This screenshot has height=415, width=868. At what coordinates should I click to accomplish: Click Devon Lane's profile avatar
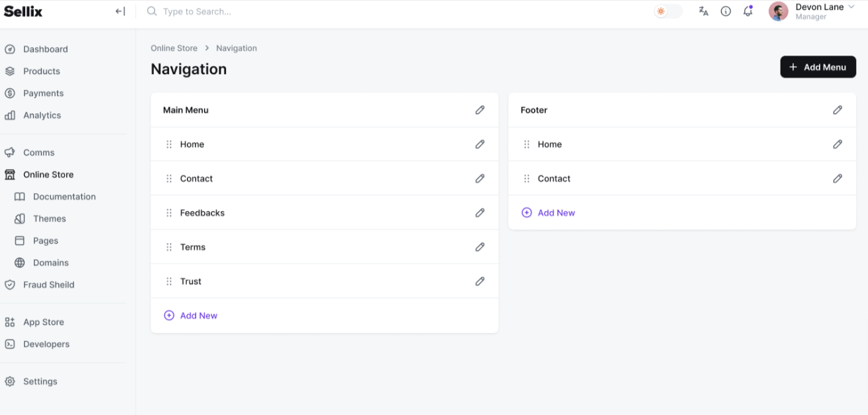point(777,11)
